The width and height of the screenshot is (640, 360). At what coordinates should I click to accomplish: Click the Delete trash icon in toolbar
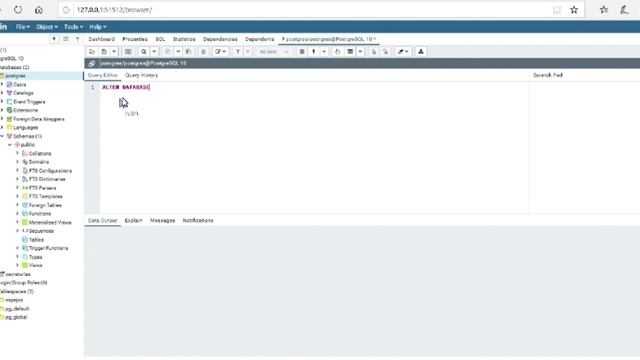pyautogui.click(x=203, y=52)
